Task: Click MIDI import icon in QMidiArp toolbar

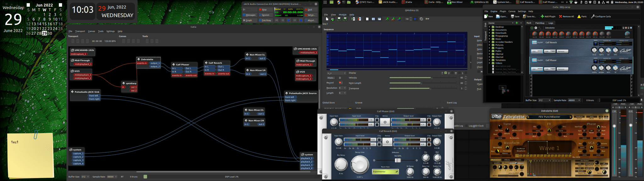Action: 353,19
